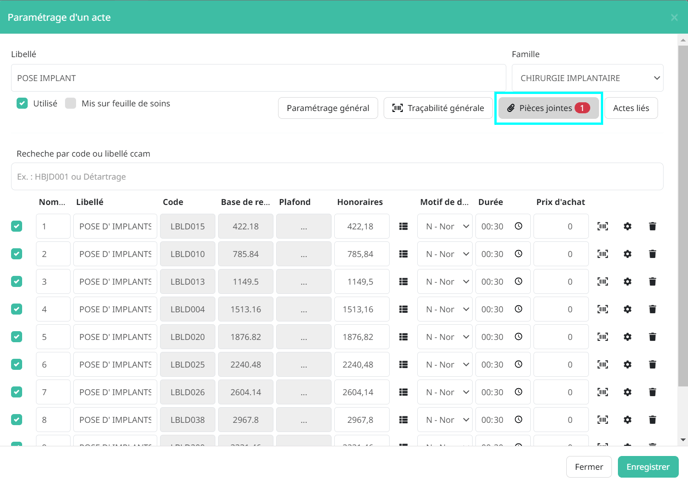Open Pièces jointes attachments

(x=548, y=108)
